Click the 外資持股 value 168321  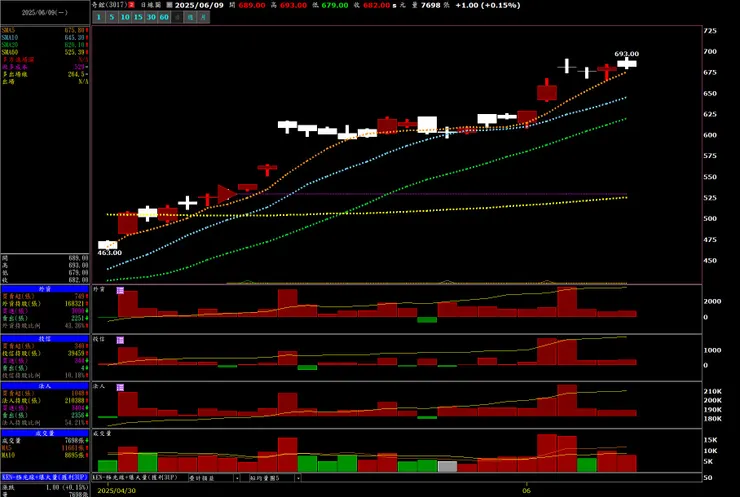click(75, 303)
